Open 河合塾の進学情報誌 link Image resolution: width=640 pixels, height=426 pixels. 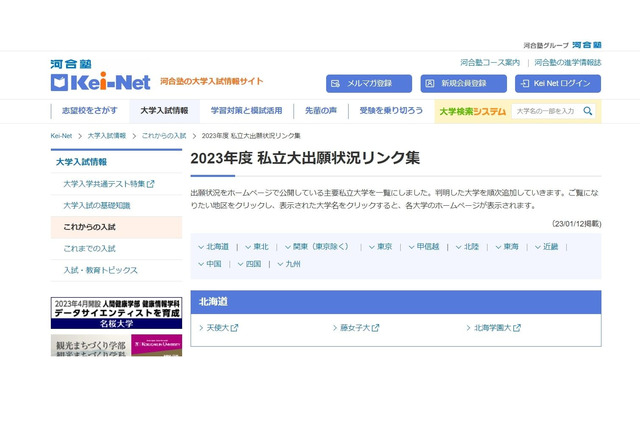pos(568,62)
